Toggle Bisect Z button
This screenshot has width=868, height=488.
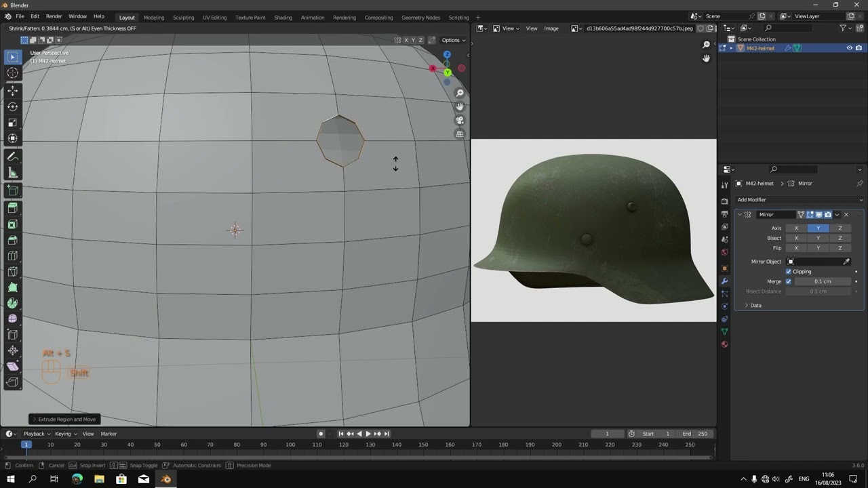tap(840, 238)
